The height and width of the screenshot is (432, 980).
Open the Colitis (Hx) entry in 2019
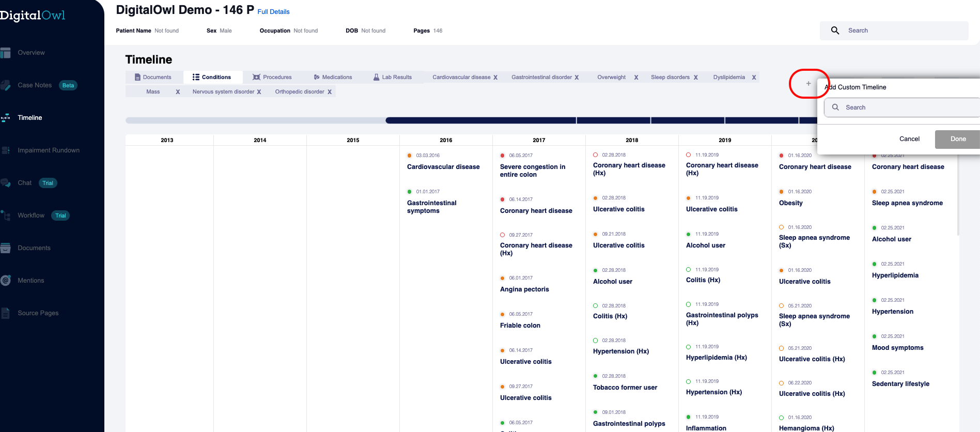(703, 280)
